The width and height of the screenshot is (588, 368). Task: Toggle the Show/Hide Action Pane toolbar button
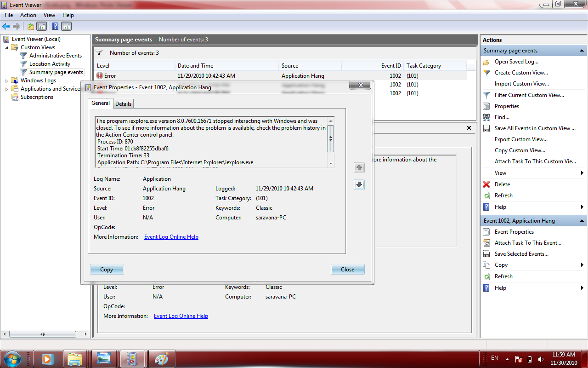(67, 26)
